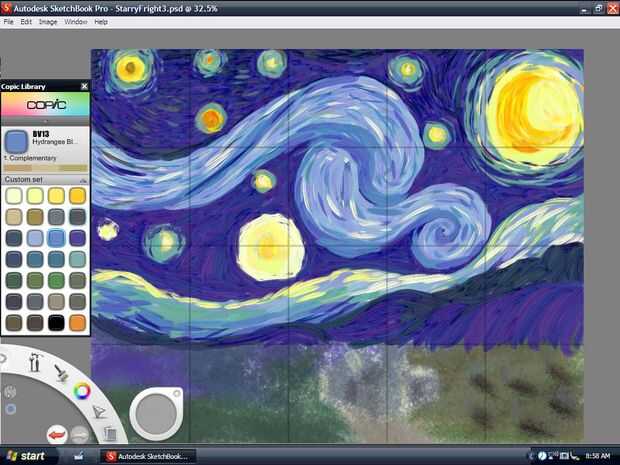Viewport: 620px width, 465px height.
Task: Select the purple swatch in Custom set
Action: 78,238
